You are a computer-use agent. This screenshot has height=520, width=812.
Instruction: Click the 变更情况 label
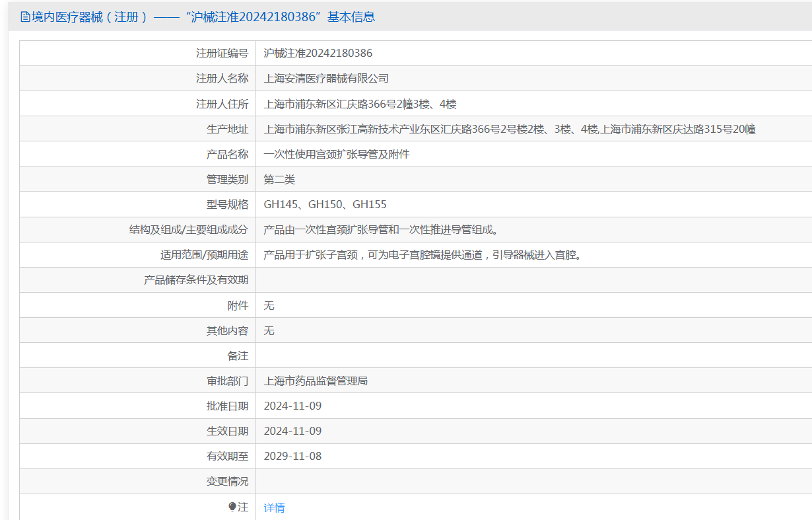[228, 482]
